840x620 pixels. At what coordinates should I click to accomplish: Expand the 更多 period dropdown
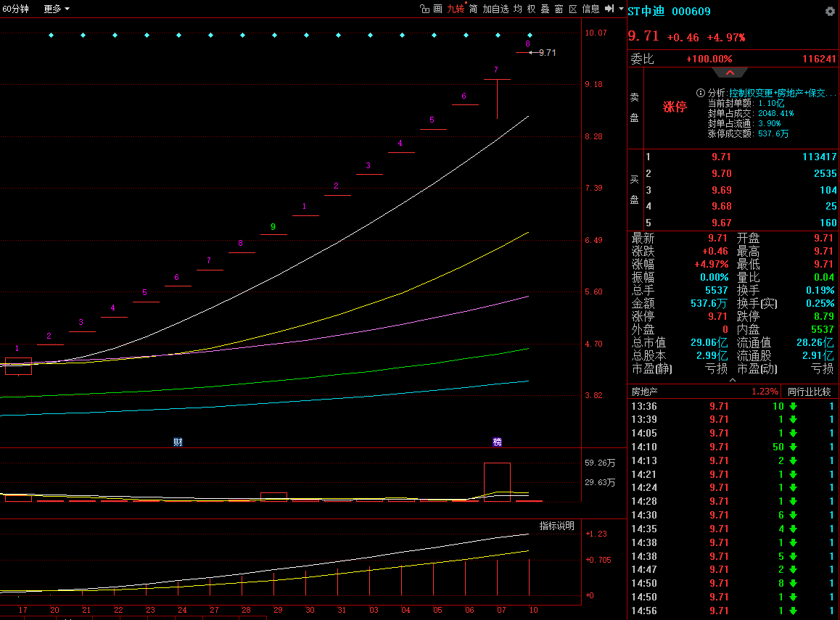point(57,9)
